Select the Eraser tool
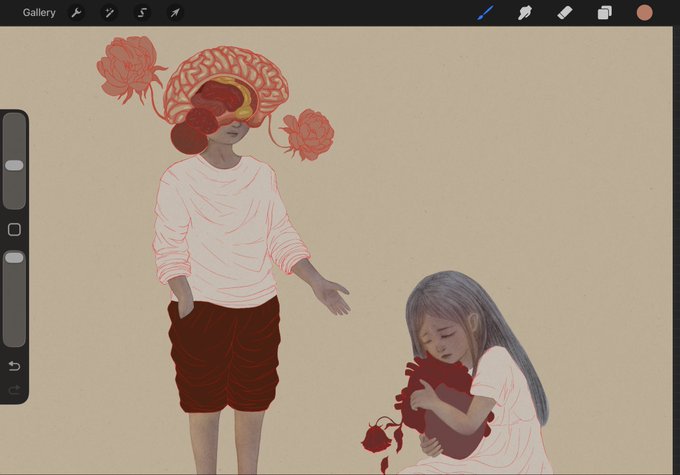Viewport: 680px width, 475px height. [x=565, y=13]
